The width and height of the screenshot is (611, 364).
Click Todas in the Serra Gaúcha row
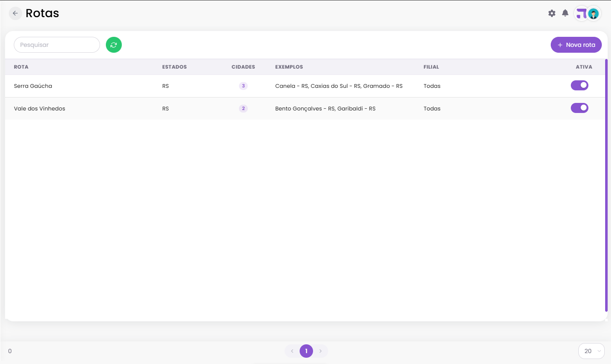click(432, 86)
